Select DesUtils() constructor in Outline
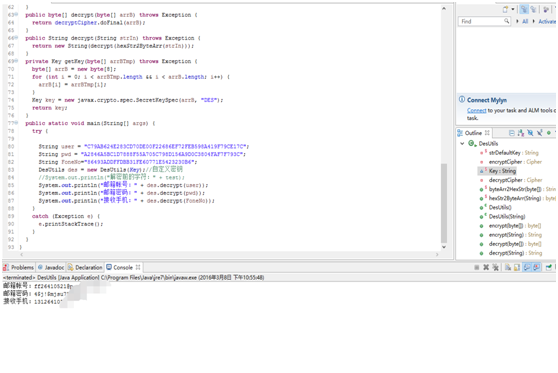 click(x=495, y=207)
